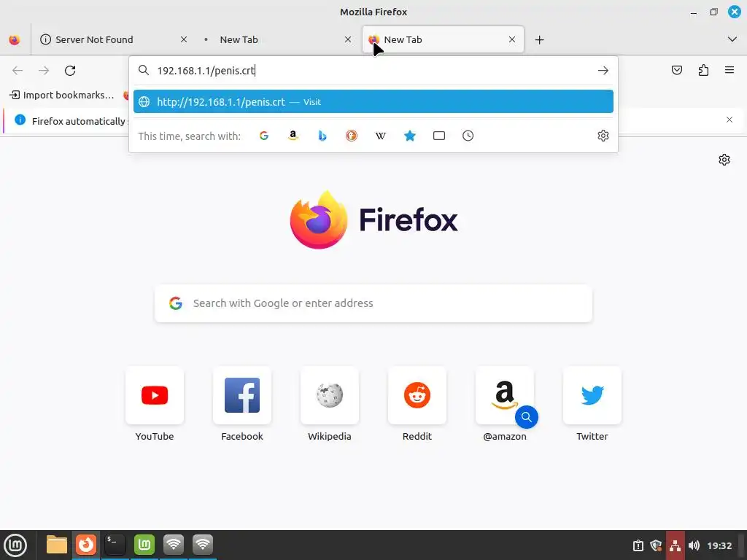This screenshot has width=747, height=560.
Task: Expand the List all tabs chevron
Action: coord(732,39)
